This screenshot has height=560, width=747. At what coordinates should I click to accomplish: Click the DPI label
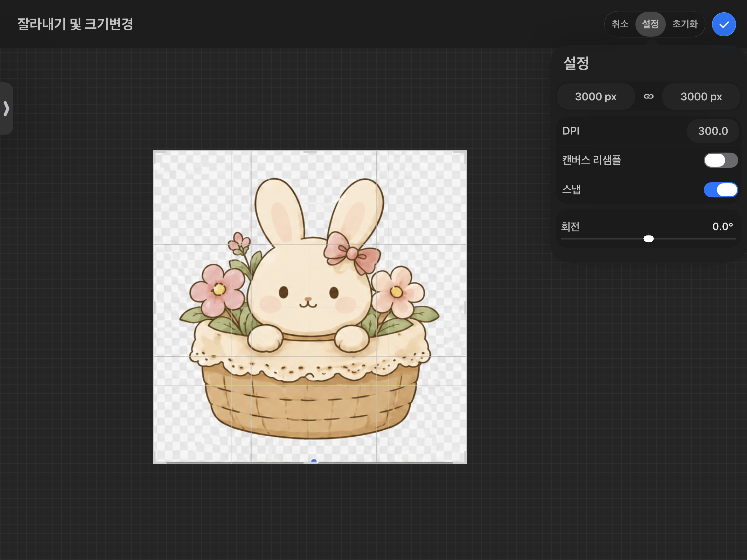(x=571, y=131)
